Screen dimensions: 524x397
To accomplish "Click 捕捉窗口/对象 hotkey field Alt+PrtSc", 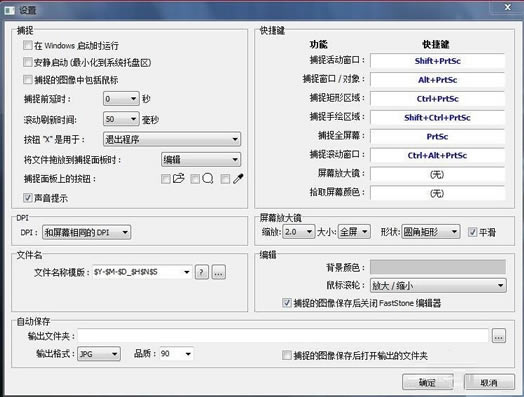I will point(437,80).
